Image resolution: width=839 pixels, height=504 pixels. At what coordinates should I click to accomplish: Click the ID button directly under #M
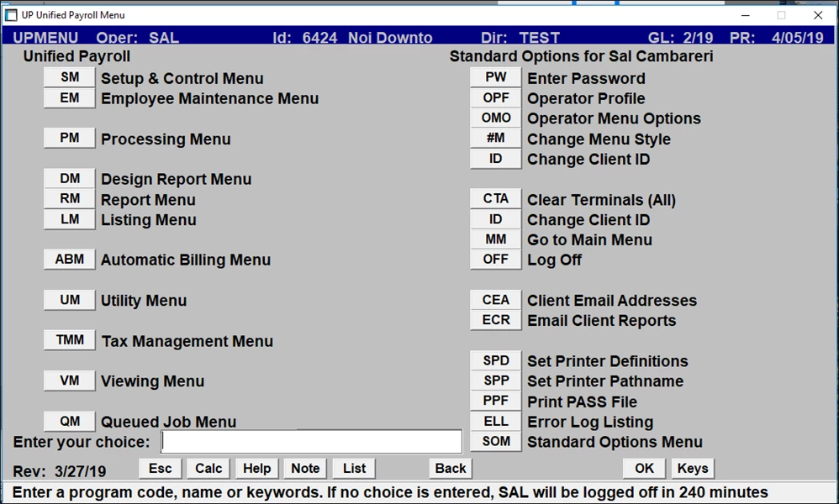point(496,159)
